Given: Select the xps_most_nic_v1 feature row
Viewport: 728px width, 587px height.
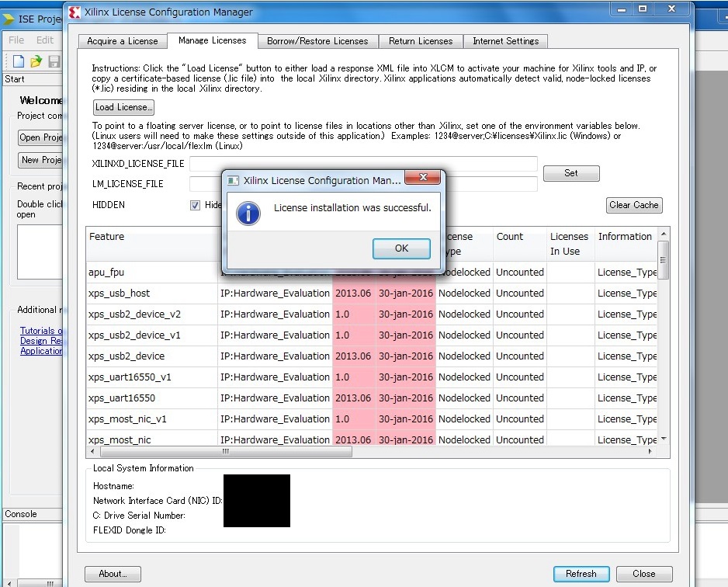Looking at the screenshot, I should (373, 419).
